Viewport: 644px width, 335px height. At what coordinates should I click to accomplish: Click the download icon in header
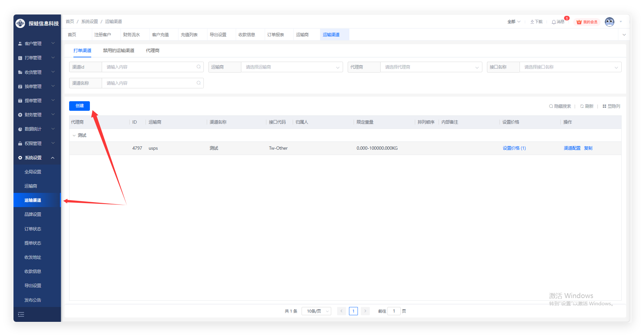pos(532,22)
